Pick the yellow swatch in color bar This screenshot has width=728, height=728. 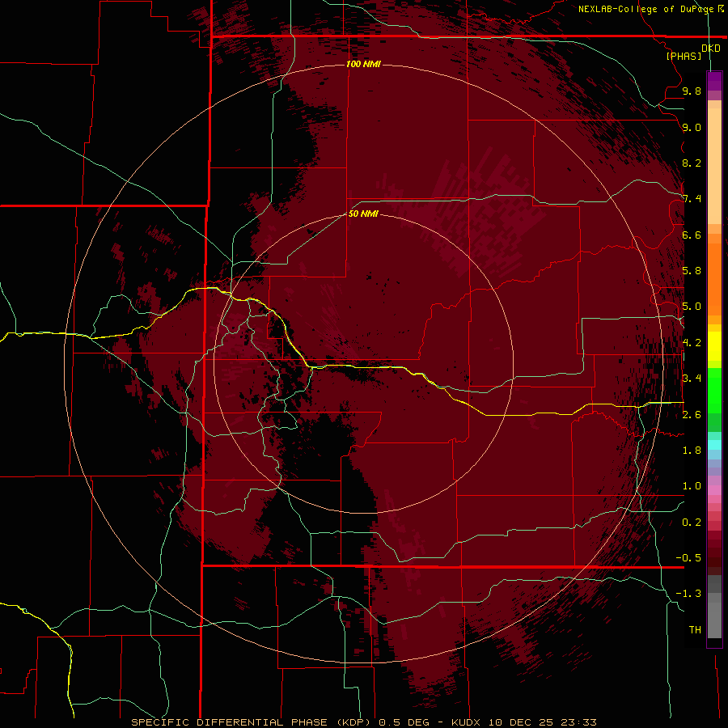click(x=714, y=346)
